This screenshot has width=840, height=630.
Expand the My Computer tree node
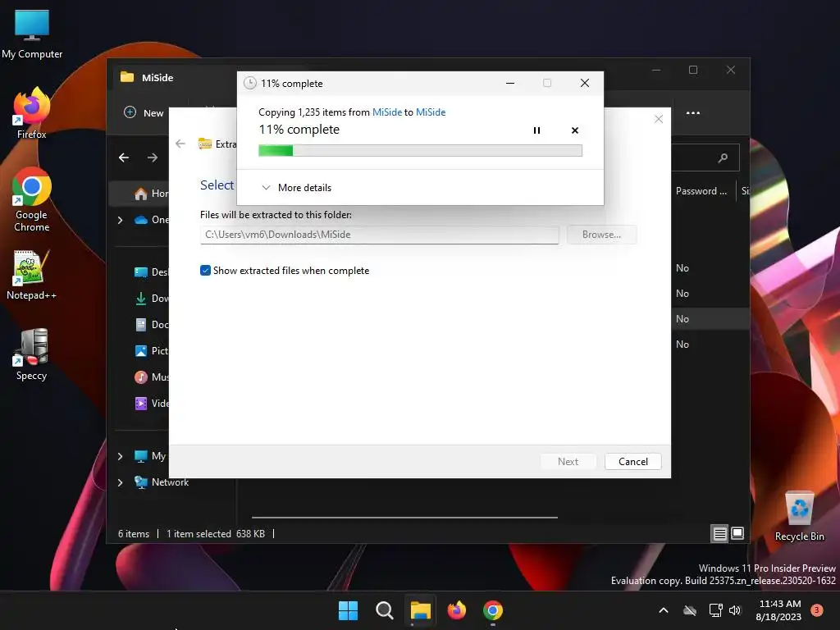tap(120, 456)
